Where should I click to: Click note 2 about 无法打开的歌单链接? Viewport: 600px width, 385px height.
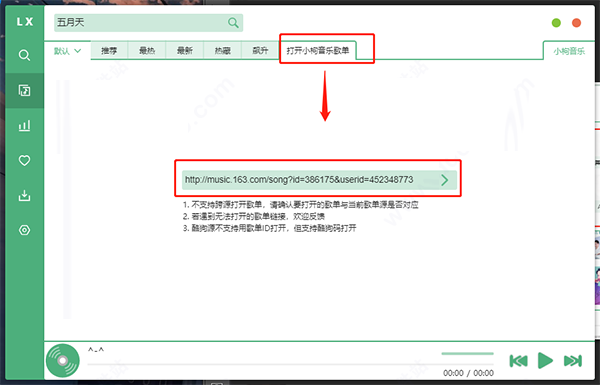pyautogui.click(x=254, y=217)
